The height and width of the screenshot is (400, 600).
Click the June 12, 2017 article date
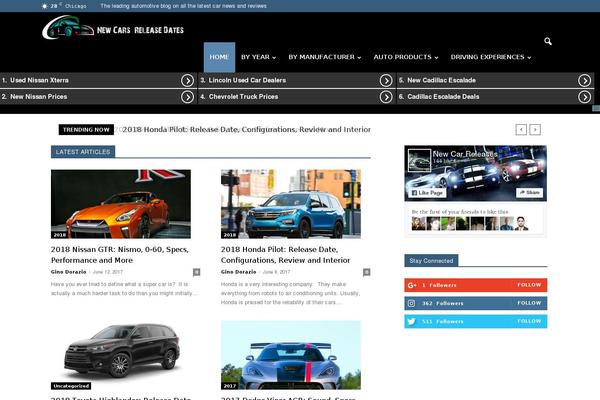click(108, 272)
